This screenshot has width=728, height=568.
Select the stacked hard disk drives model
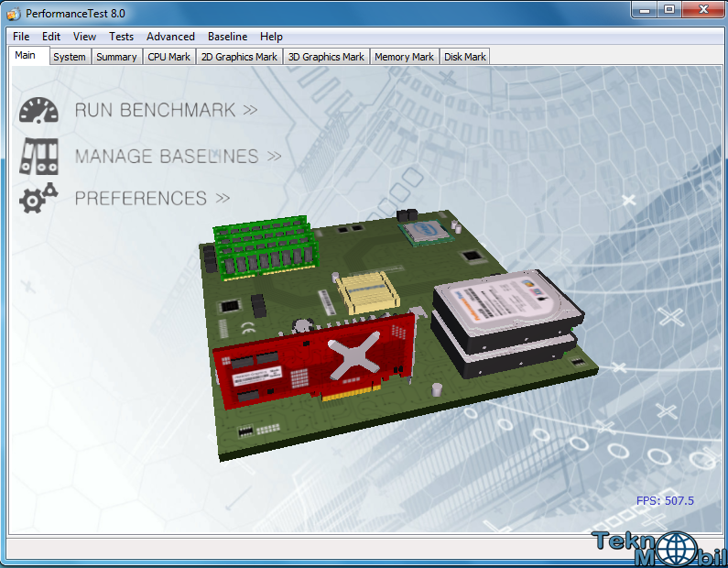pyautogui.click(x=507, y=322)
